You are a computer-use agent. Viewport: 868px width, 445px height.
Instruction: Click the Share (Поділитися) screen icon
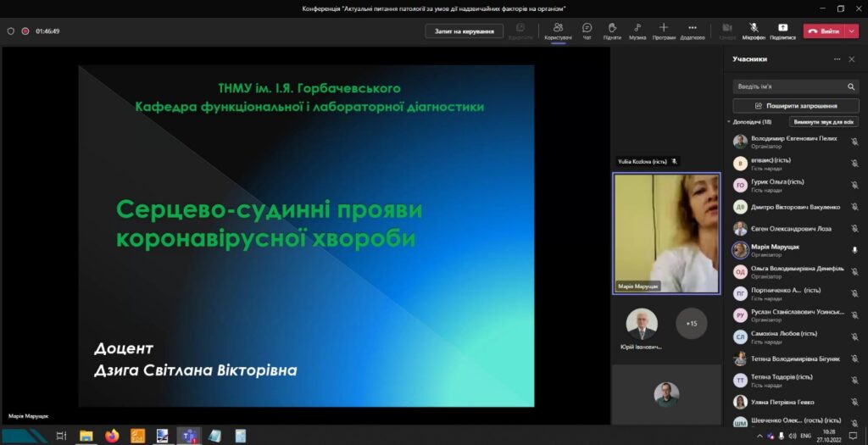point(782,31)
